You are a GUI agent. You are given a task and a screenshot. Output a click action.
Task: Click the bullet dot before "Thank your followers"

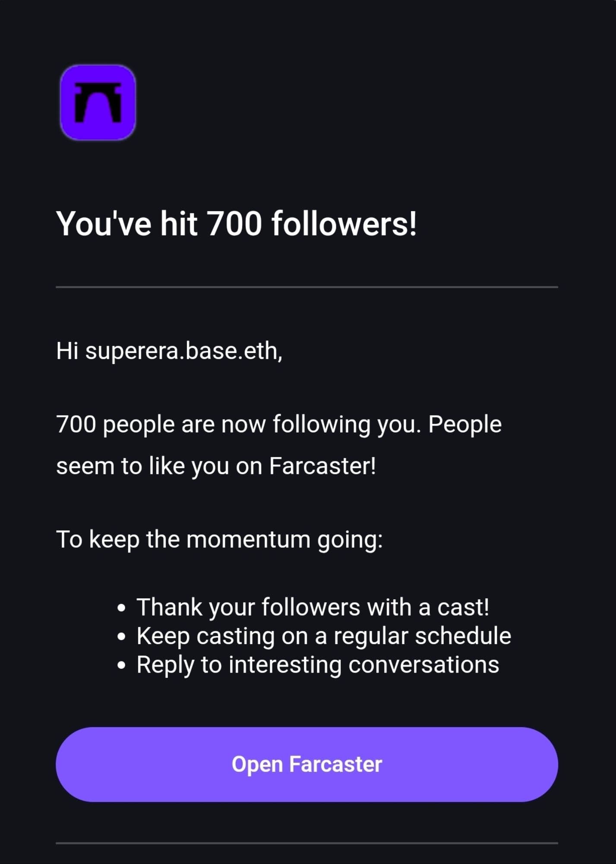point(122,609)
